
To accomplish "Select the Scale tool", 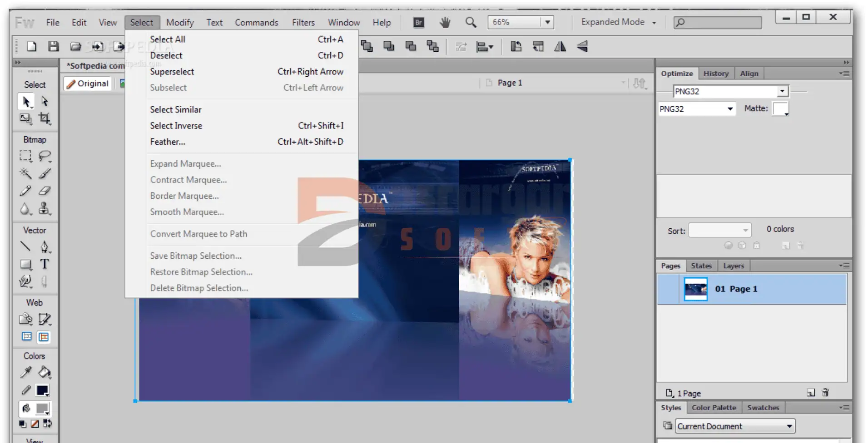I will [26, 119].
